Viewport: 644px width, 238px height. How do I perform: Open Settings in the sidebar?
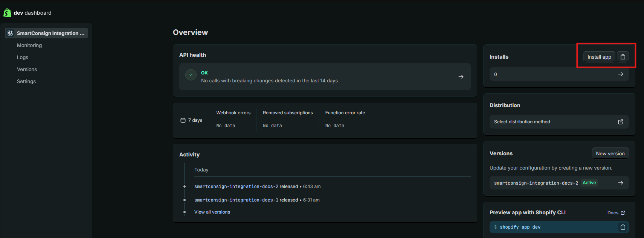26,81
